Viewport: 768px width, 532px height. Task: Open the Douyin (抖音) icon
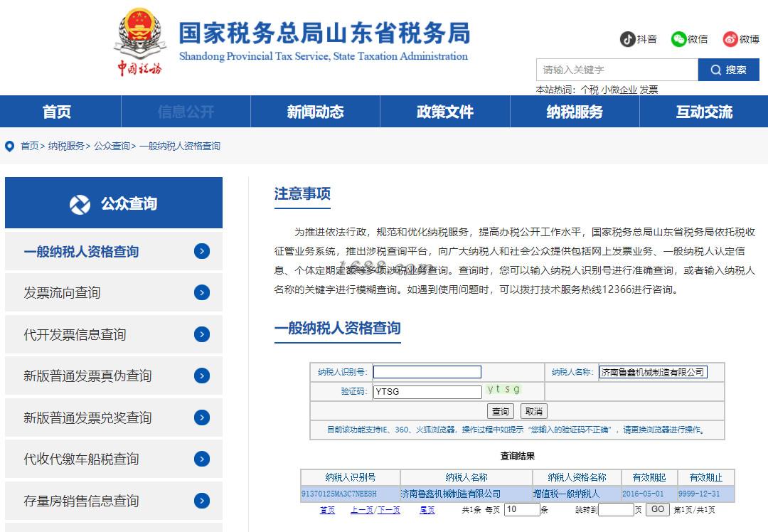coord(627,38)
